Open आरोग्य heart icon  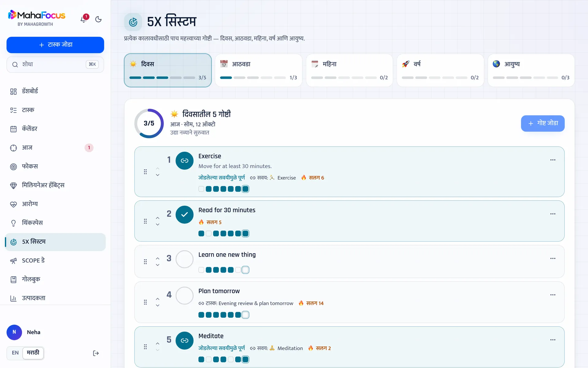13,204
